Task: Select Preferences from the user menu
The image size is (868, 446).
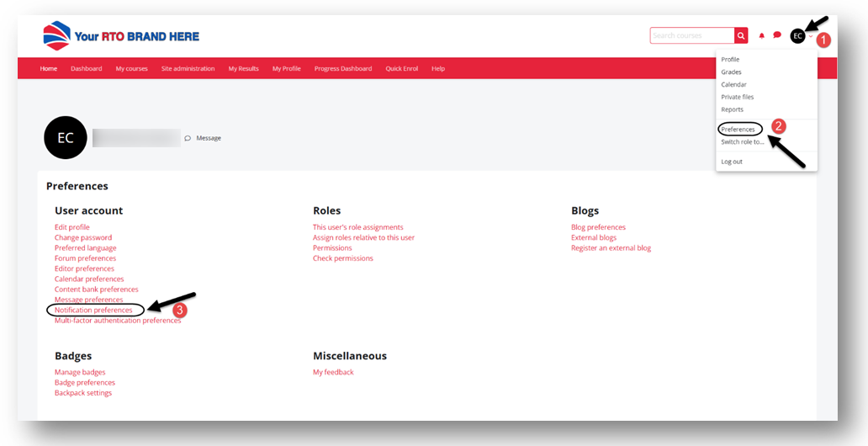Action: pyautogui.click(x=738, y=130)
